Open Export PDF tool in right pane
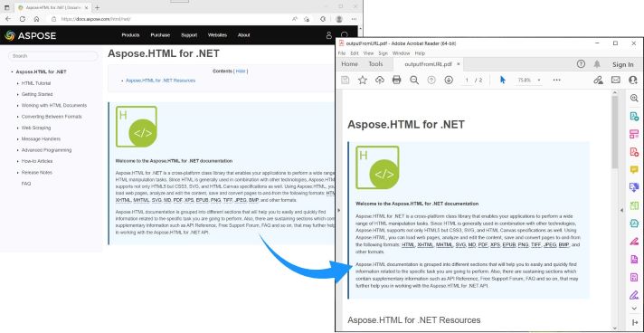644x333 pixels. point(635,117)
